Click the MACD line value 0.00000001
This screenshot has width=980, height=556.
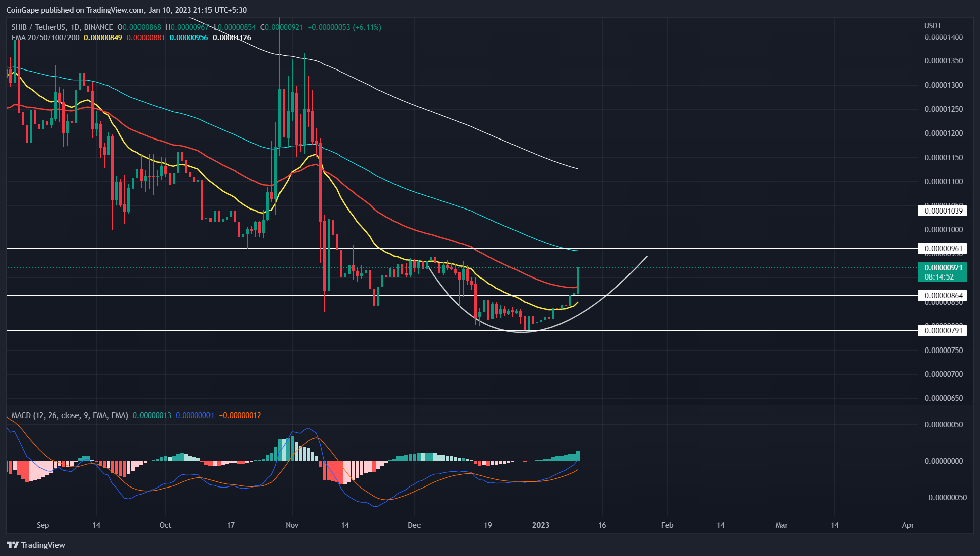click(195, 415)
